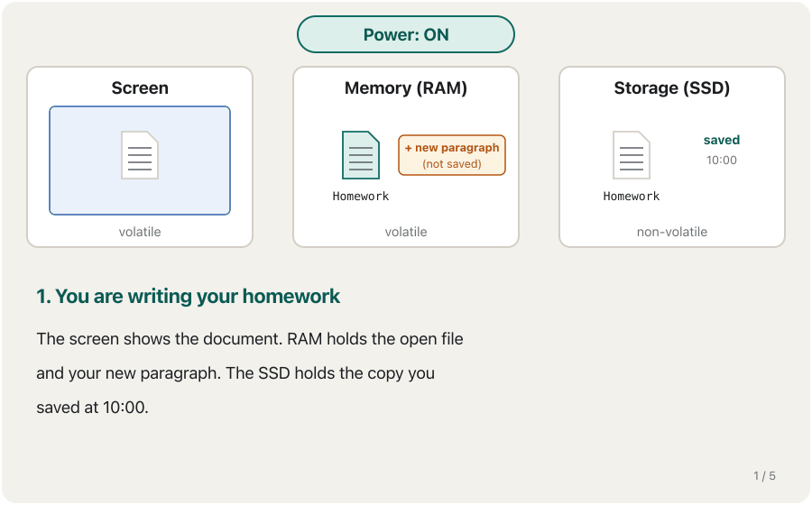Click the 'non-volatile' label under Storage
The image size is (812, 505).
coord(671,232)
